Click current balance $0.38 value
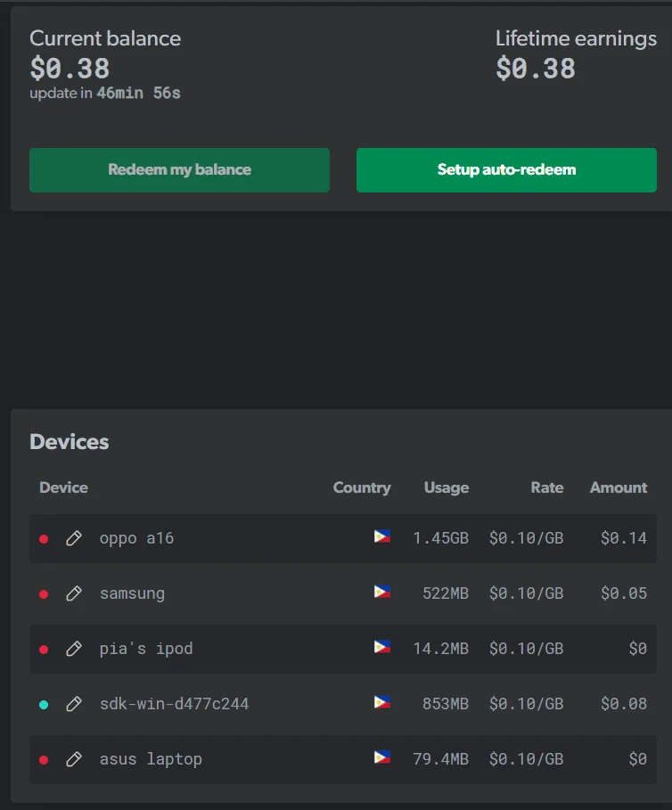This screenshot has width=672, height=810. coord(70,69)
